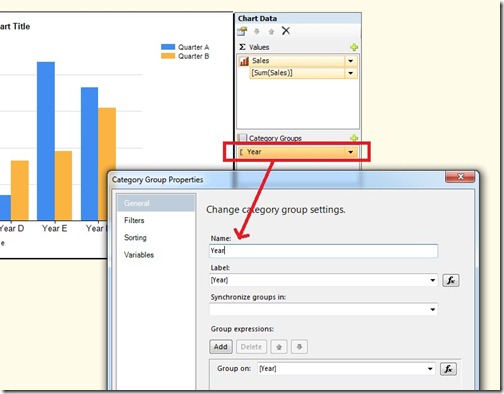This screenshot has width=504, height=394.
Task: Click the Category Groups section header
Action: pyautogui.click(x=275, y=138)
